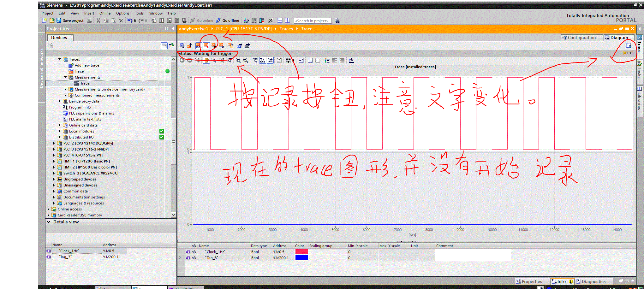Toggle display of measuring points
This screenshot has height=289, width=644.
301,60
